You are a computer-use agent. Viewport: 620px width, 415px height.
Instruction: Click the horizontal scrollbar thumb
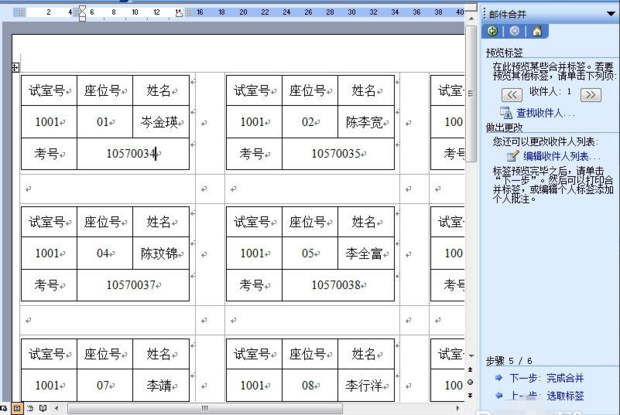coord(205,408)
